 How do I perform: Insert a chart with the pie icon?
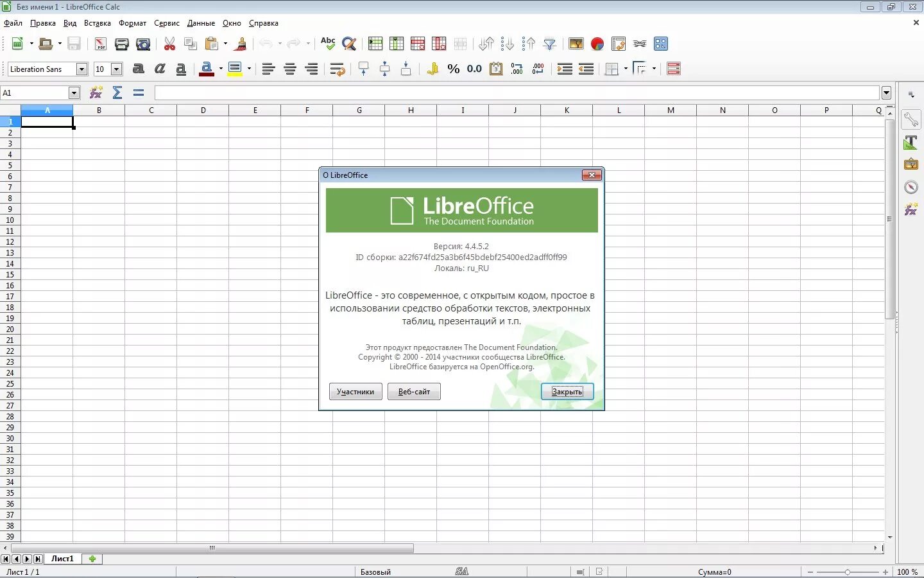597,44
